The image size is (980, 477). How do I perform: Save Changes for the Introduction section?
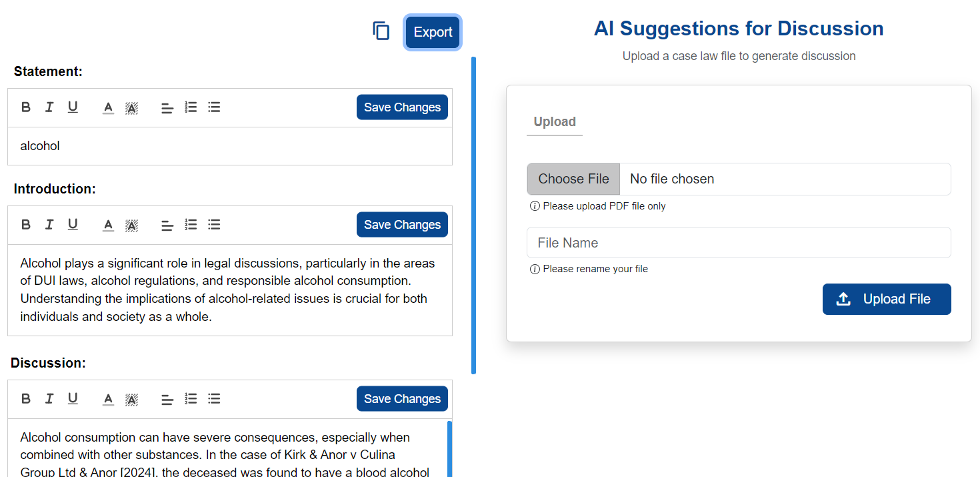point(402,225)
